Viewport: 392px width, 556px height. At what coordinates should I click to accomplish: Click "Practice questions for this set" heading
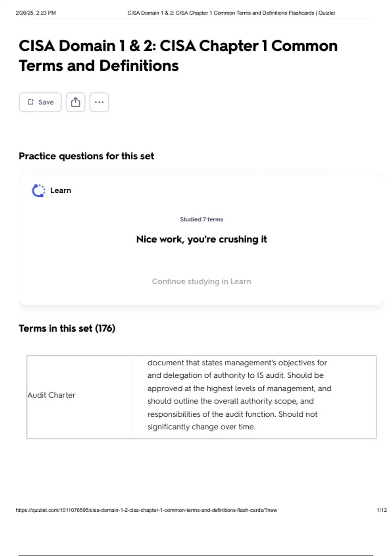click(x=86, y=156)
